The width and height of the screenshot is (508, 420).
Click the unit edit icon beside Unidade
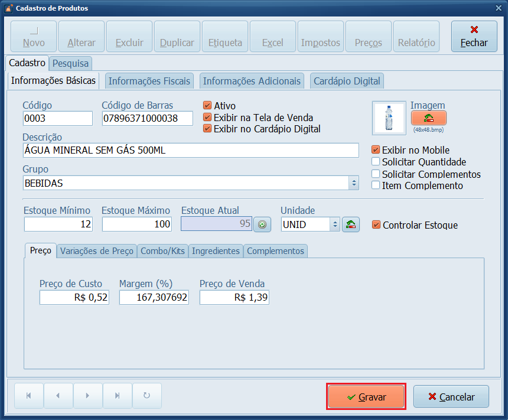coord(351,224)
